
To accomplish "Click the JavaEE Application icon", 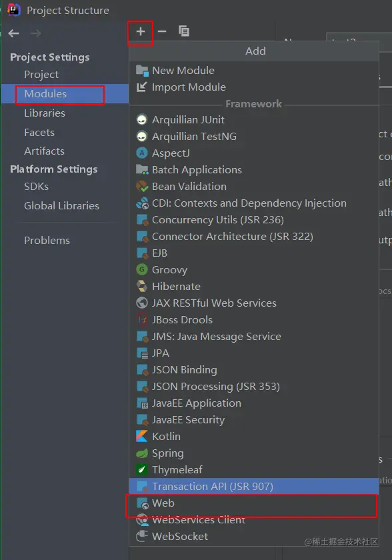I will (x=142, y=403).
